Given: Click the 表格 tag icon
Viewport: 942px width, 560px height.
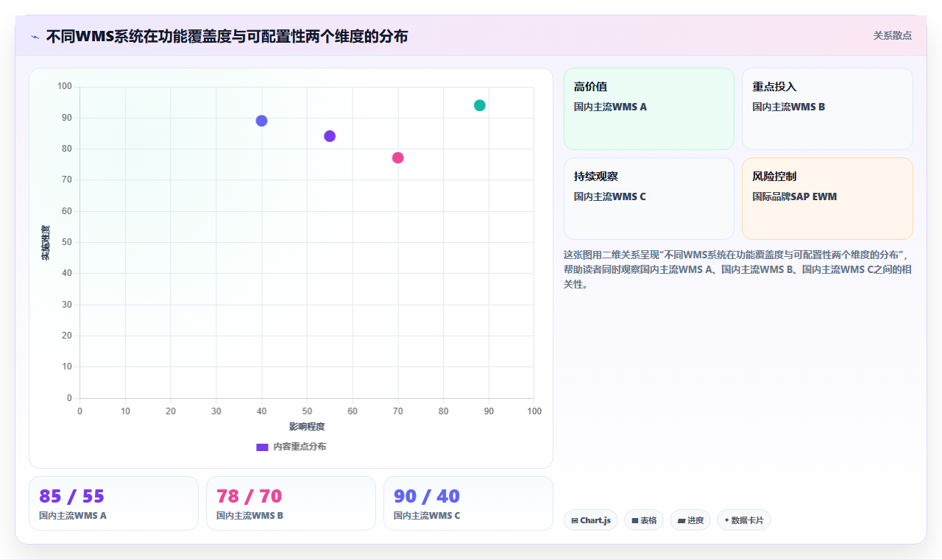Looking at the screenshot, I should pyautogui.click(x=635, y=521).
